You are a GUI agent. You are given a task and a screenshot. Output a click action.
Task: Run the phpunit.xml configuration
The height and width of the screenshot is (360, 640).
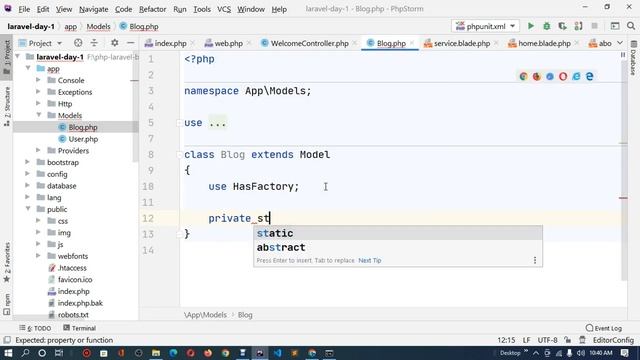531,26
